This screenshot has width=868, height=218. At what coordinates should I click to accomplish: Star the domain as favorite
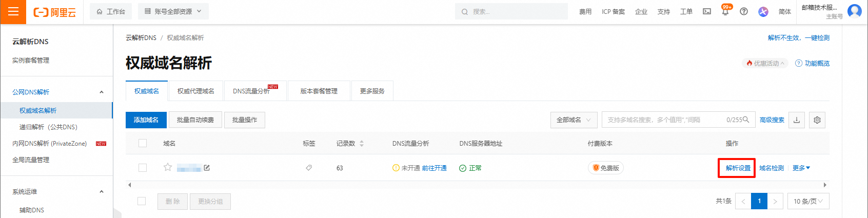tap(168, 167)
